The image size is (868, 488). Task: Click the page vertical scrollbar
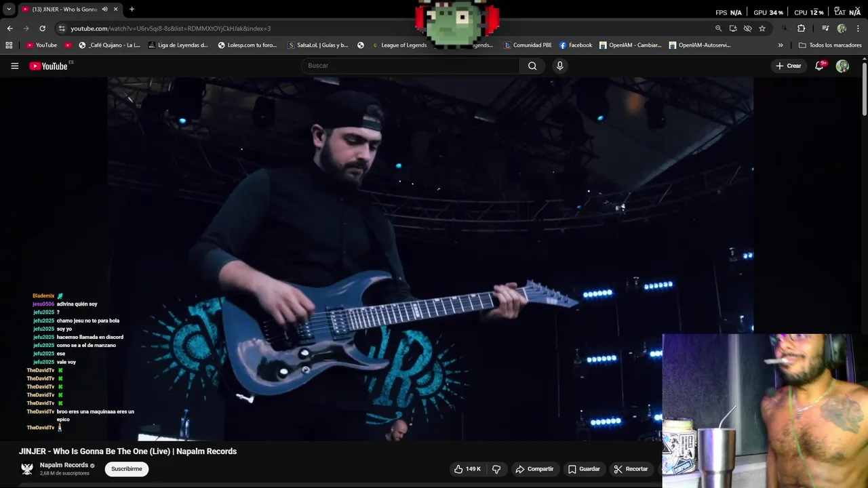(865, 88)
